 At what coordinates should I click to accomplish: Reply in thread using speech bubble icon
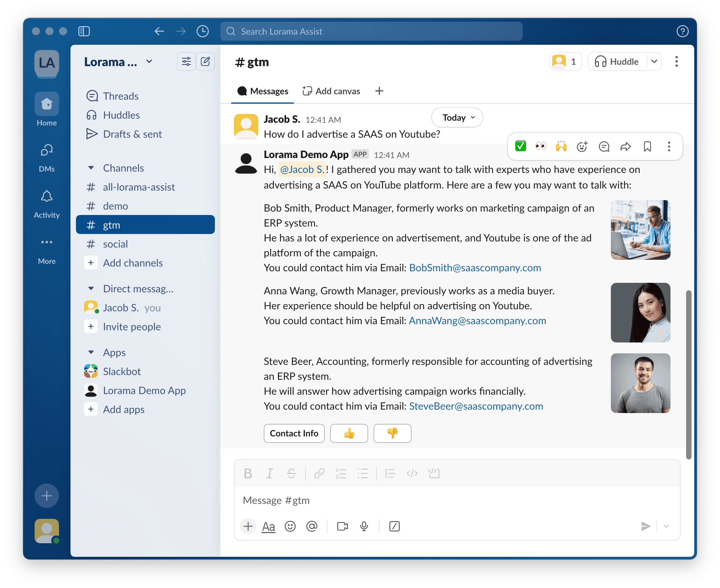(x=604, y=146)
